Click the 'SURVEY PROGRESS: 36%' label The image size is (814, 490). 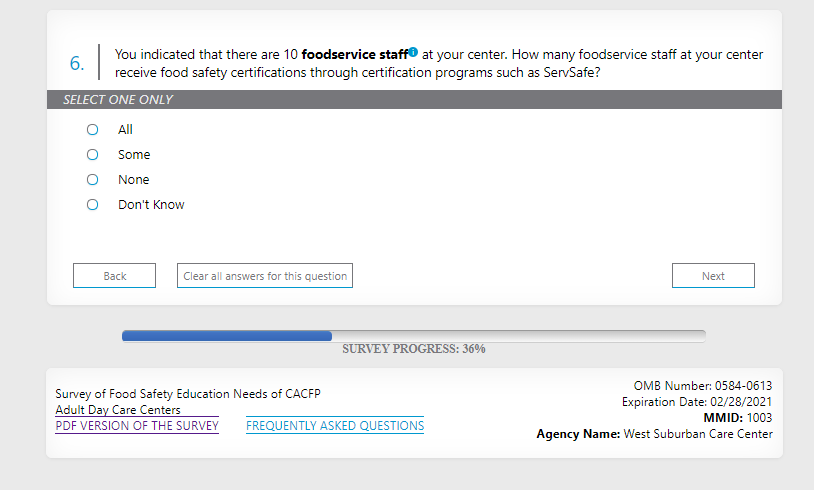click(x=414, y=349)
